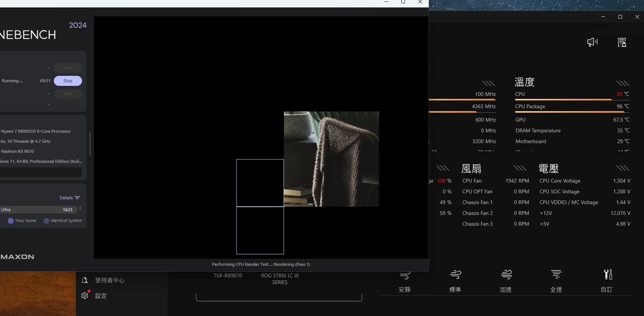Click the CPU OPT Fan row
This screenshot has width=644, height=316.
(x=496, y=191)
